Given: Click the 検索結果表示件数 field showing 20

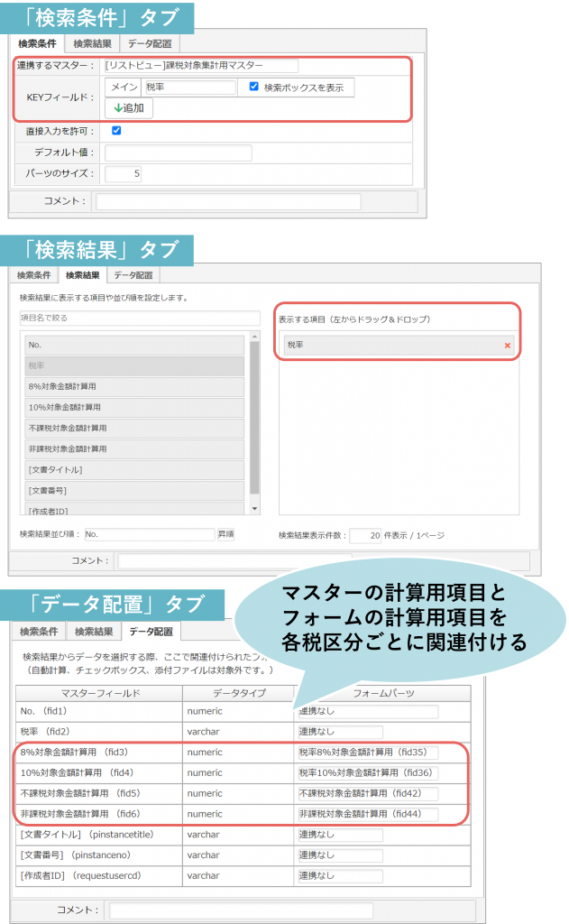Looking at the screenshot, I should tap(364, 536).
